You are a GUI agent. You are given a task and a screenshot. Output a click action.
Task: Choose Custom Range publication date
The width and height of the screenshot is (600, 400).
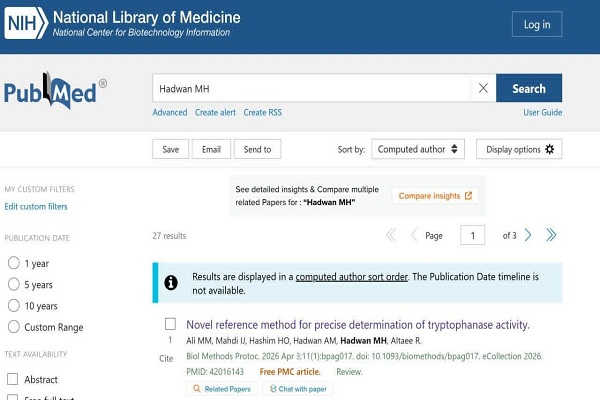14,327
